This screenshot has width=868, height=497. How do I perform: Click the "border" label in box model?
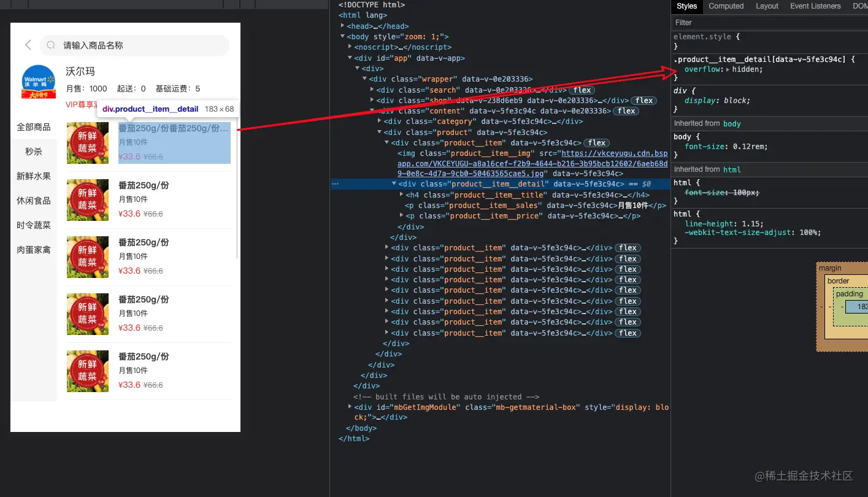pyautogui.click(x=839, y=281)
